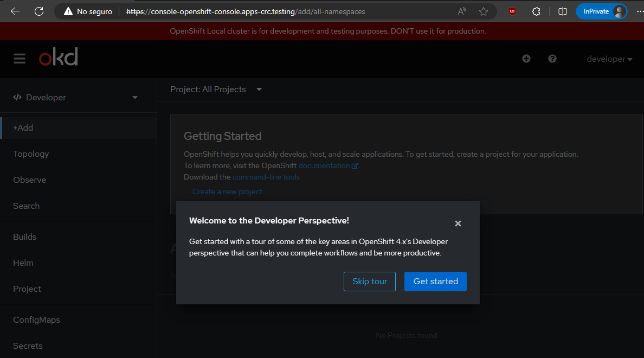Toggle browser split screen icon
644x358 pixels.
point(563,11)
